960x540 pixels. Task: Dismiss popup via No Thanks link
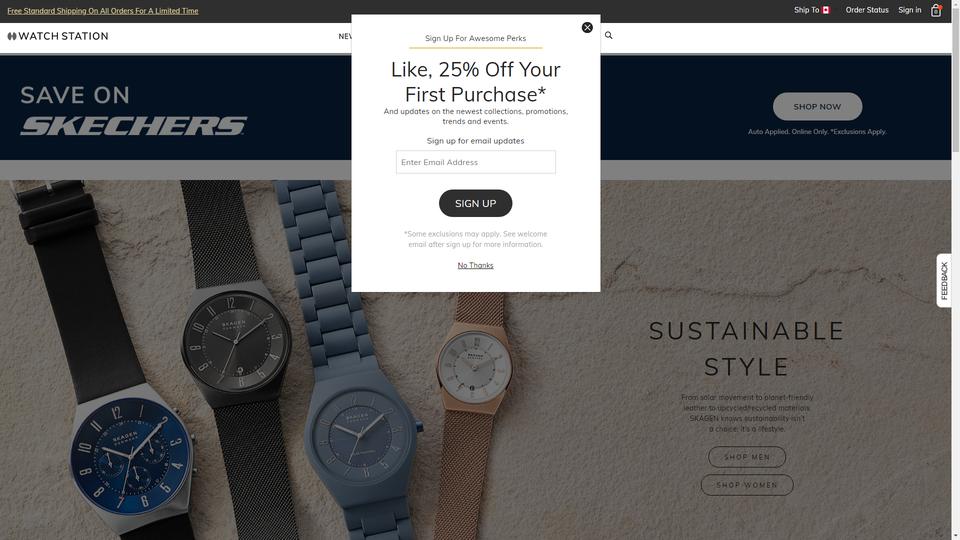click(476, 265)
